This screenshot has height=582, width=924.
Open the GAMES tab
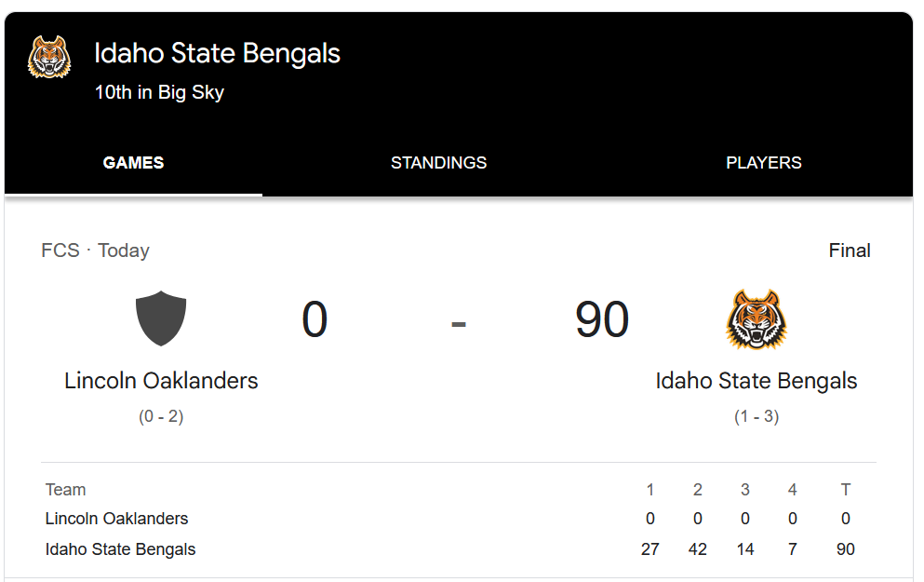[x=133, y=163]
